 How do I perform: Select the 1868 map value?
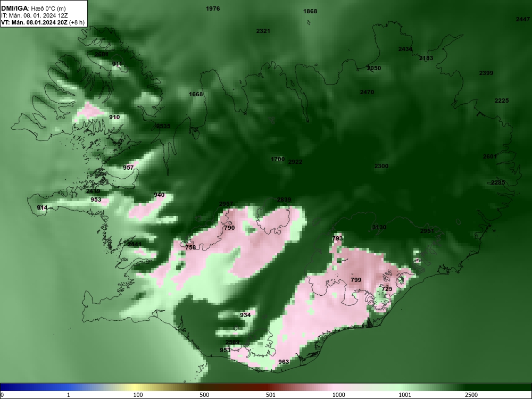coord(310,11)
